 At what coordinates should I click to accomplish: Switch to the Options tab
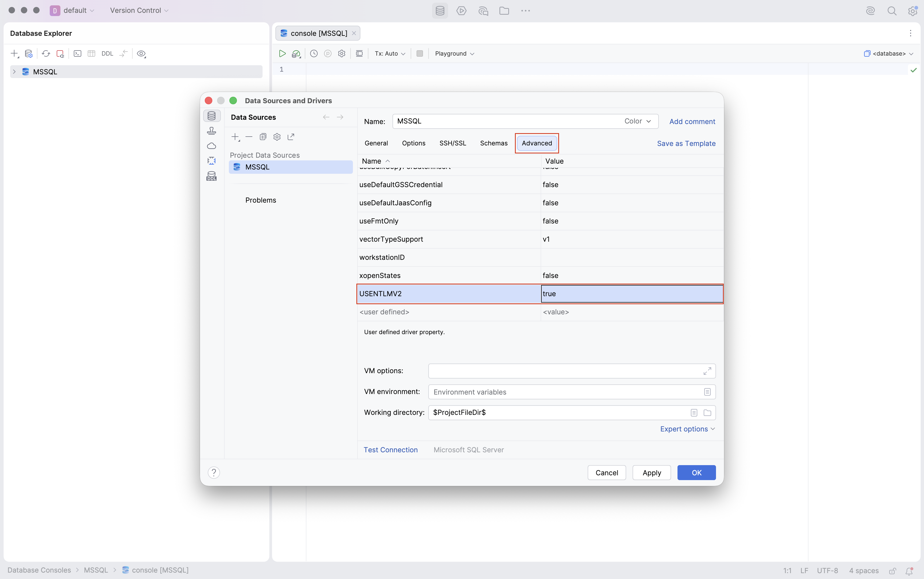click(414, 143)
